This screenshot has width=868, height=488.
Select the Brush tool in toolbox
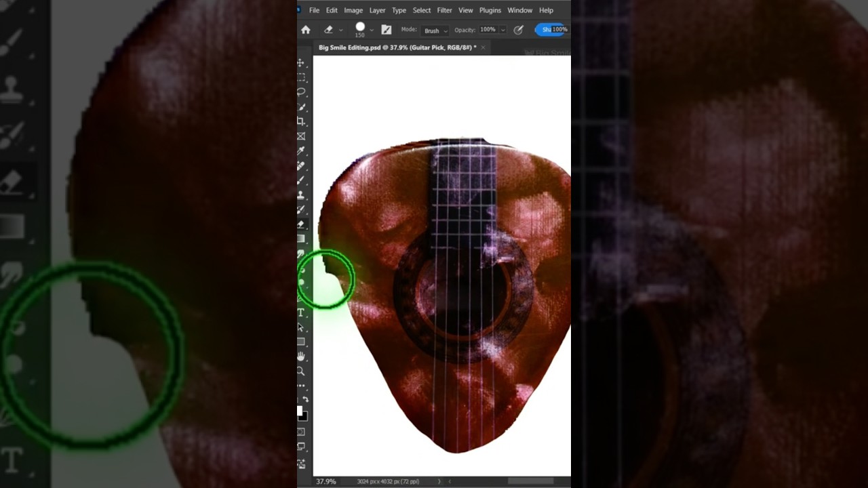301,180
